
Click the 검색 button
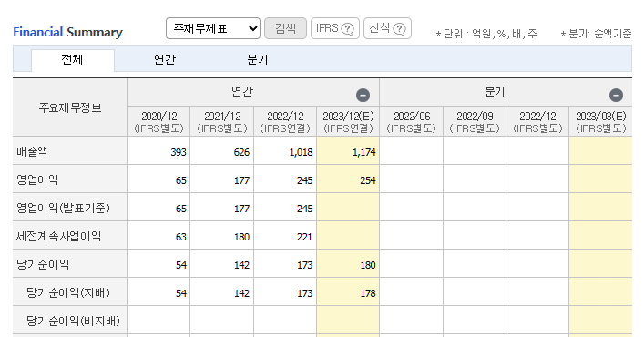pyautogui.click(x=285, y=28)
